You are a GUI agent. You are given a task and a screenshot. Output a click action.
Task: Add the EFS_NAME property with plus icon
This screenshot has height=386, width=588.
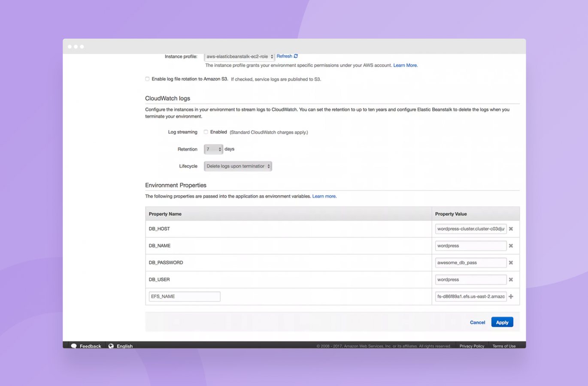pyautogui.click(x=511, y=296)
